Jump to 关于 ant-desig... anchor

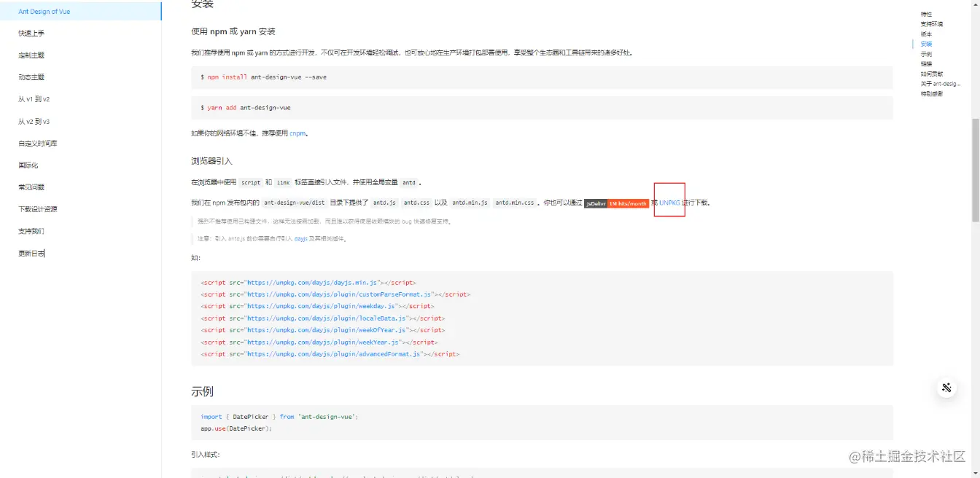click(941, 84)
